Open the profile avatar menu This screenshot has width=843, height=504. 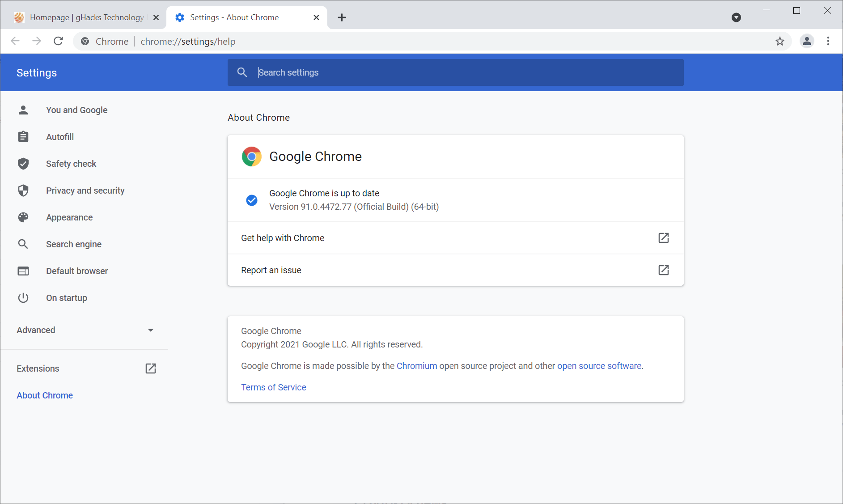(x=807, y=41)
